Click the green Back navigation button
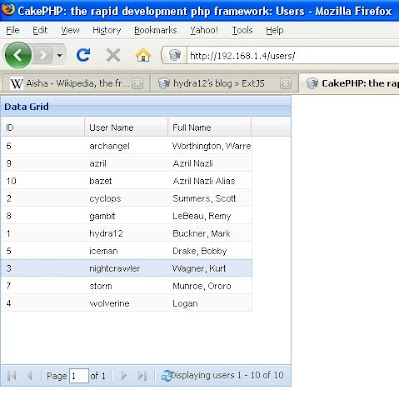The width and height of the screenshot is (399, 400). pyautogui.click(x=18, y=55)
